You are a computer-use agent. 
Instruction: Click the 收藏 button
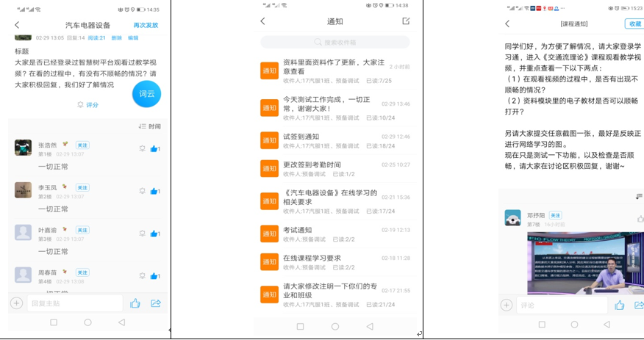click(634, 24)
